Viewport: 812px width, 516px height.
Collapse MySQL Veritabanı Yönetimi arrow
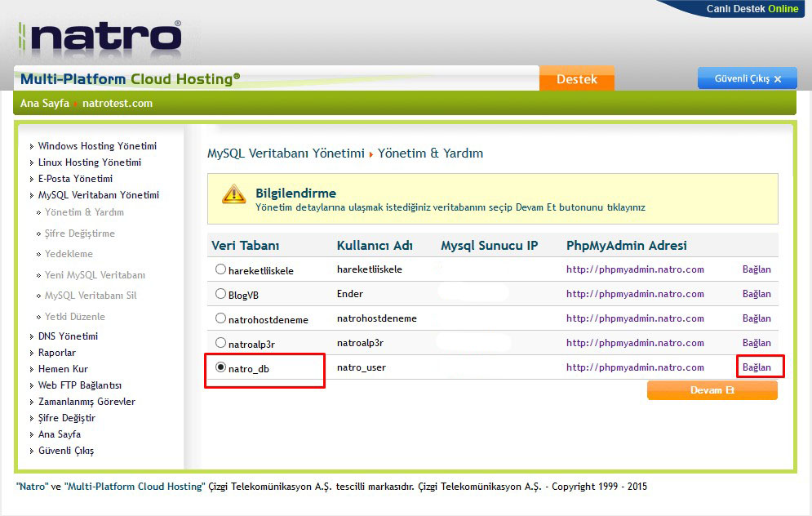32,196
